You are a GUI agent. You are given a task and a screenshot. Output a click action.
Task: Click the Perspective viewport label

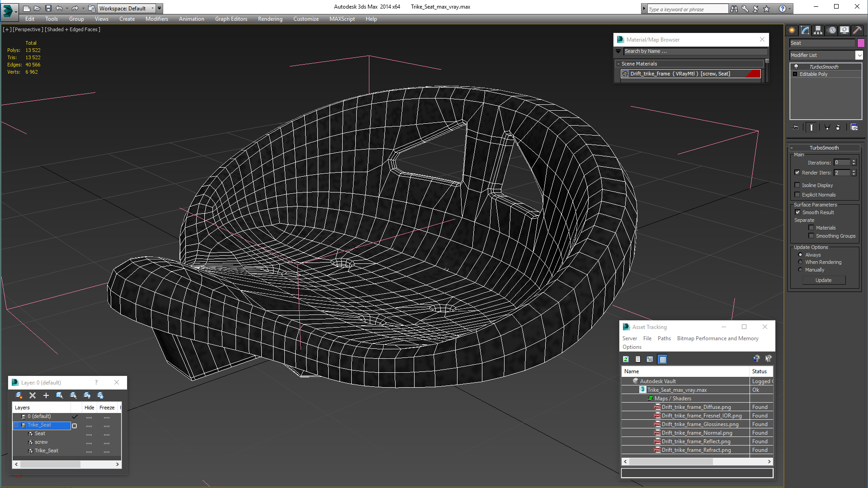pos(28,29)
